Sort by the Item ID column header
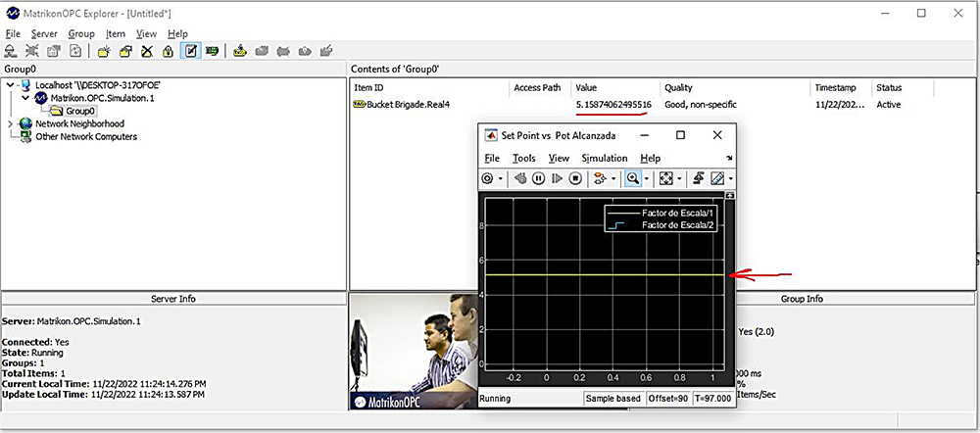This screenshot has width=980, height=433. coord(430,88)
